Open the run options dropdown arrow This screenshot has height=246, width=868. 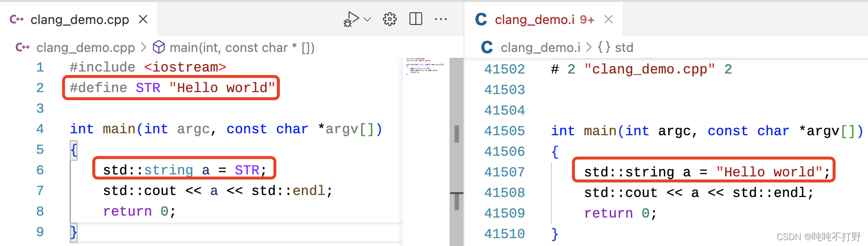pyautogui.click(x=367, y=20)
